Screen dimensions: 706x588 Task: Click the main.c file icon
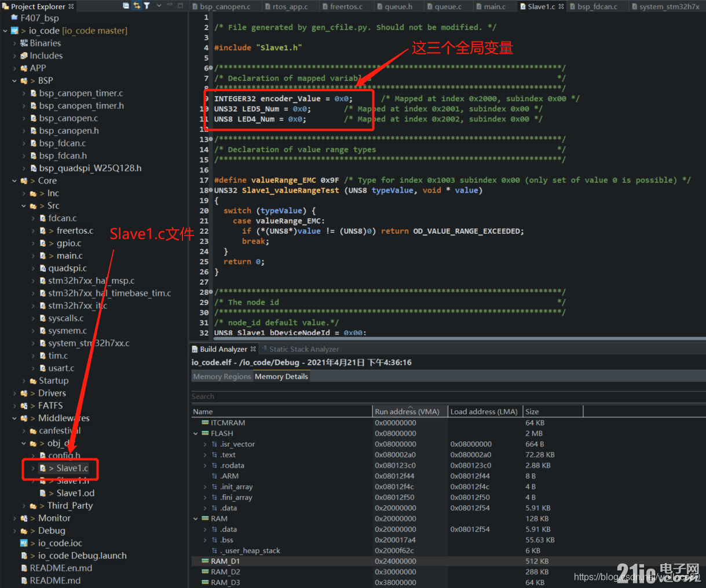point(42,256)
